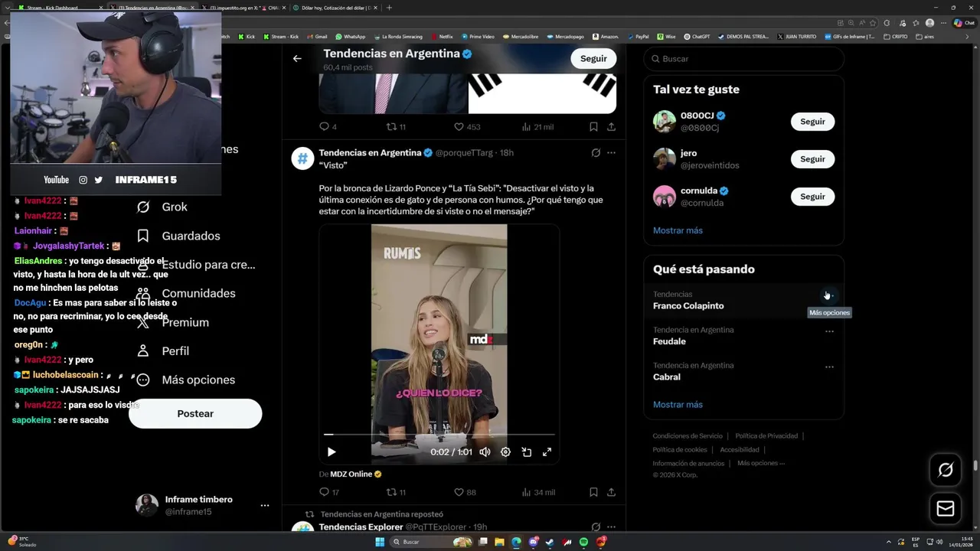The height and width of the screenshot is (551, 980).
Task: Bookmark the "Visto" post about Lizardo Ponce
Action: pyautogui.click(x=593, y=492)
